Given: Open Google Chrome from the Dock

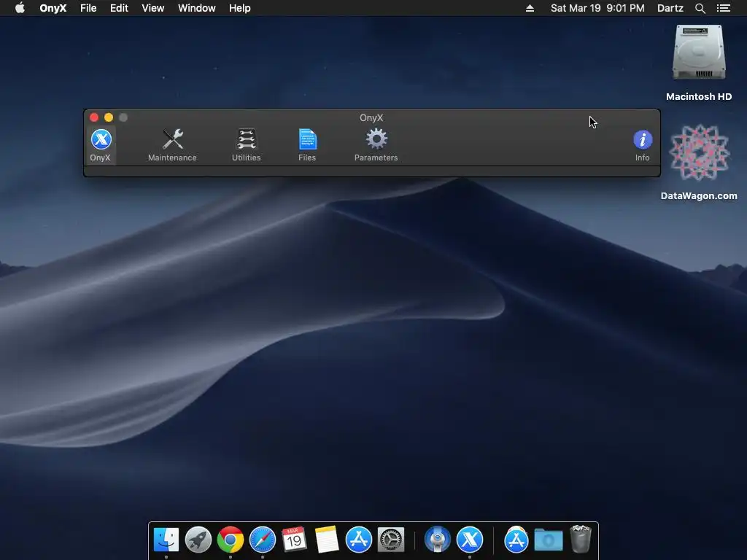Looking at the screenshot, I should (230, 540).
